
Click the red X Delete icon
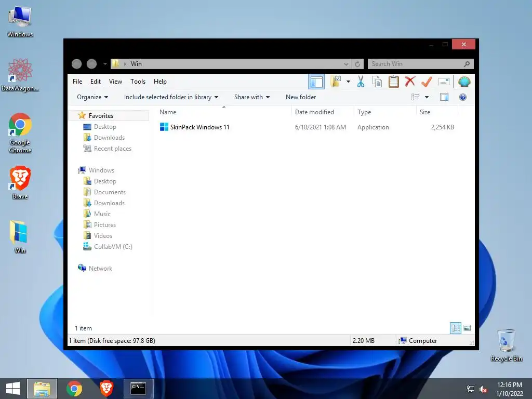coord(410,82)
